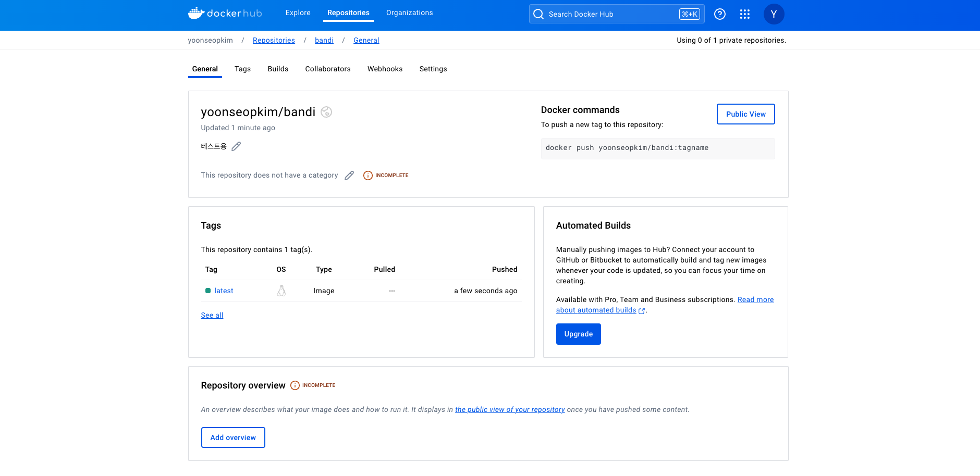Open the bandi breadcrumb link
Image resolution: width=980 pixels, height=476 pixels.
pyautogui.click(x=324, y=40)
